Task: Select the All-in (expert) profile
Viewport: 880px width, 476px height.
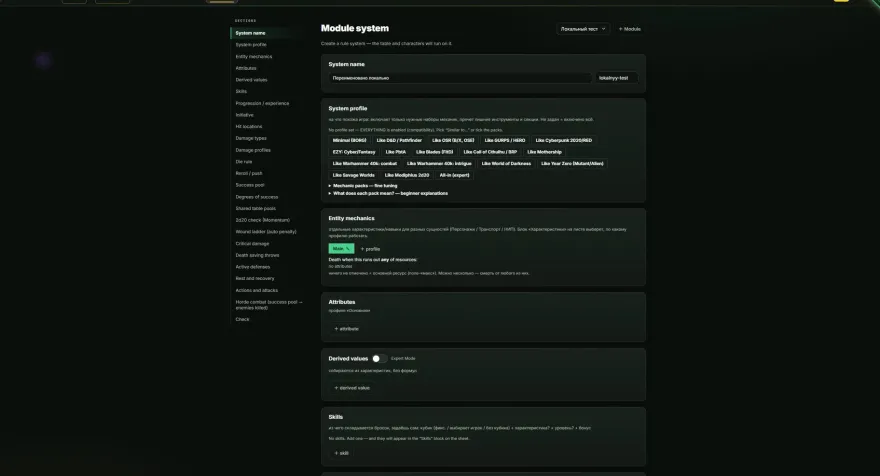Action: (455, 175)
